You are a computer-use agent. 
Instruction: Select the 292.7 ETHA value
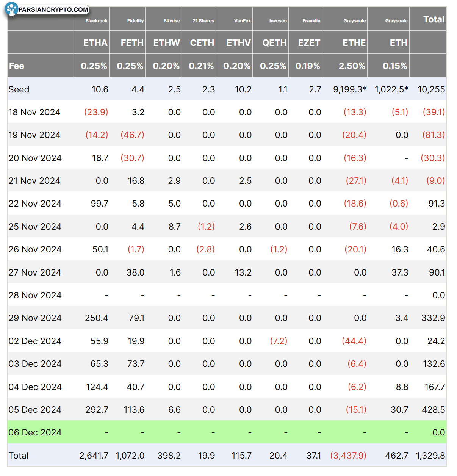[x=97, y=410]
